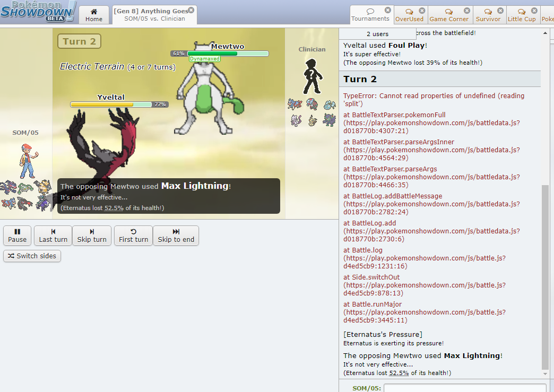Click the chat log scroll-up arrow
The height and width of the screenshot is (392, 554).
pos(545,33)
